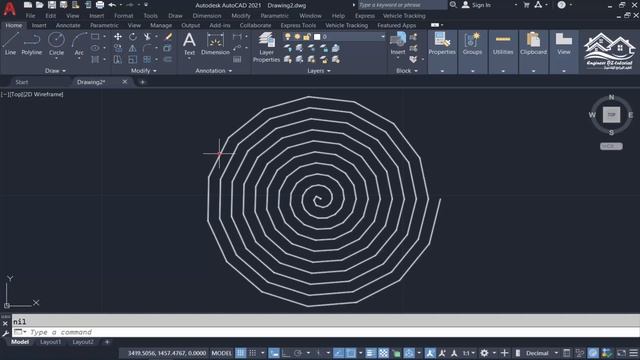Expand the Modify panel
640x360 pixels.
pos(143,71)
